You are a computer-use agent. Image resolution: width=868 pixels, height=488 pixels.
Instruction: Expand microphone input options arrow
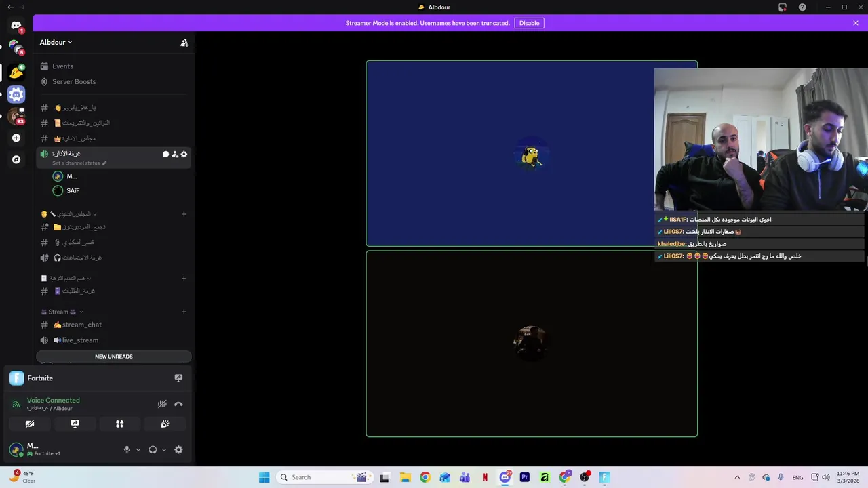pos(138,449)
